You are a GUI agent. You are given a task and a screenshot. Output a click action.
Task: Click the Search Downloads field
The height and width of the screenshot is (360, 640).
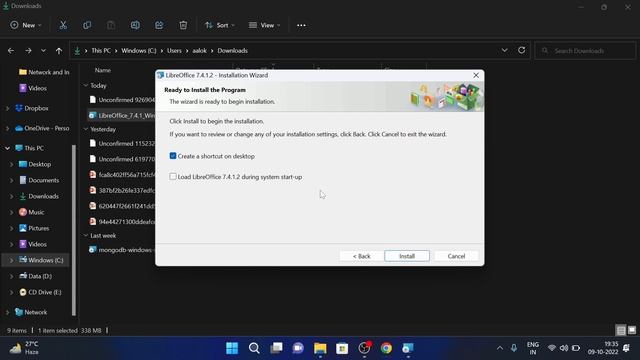(585, 51)
